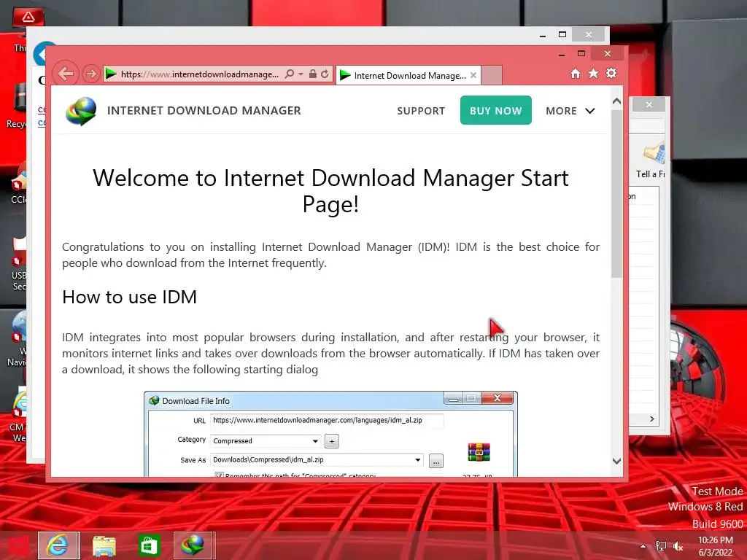Minimize the Internet Explorer window
747x560 pixels.
pyautogui.click(x=562, y=54)
